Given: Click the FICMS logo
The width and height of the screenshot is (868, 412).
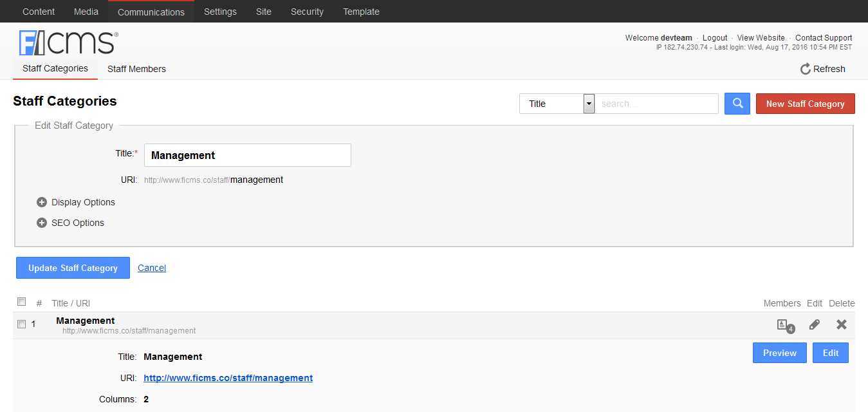Looking at the screenshot, I should tap(68, 42).
